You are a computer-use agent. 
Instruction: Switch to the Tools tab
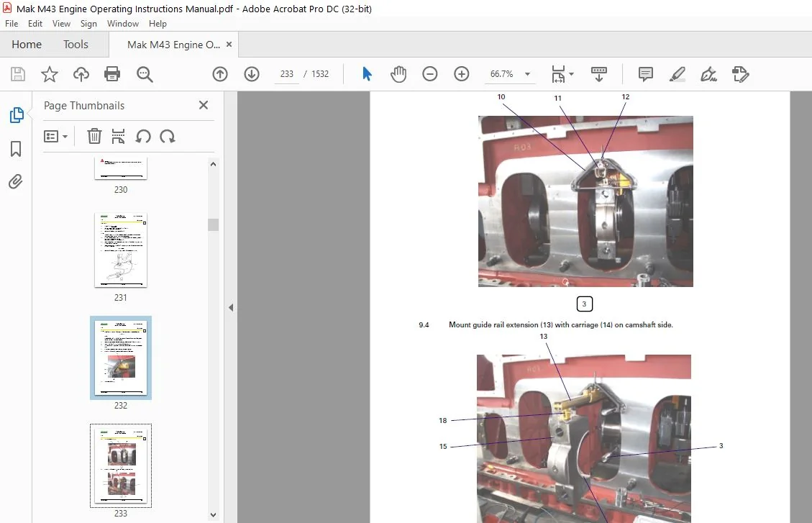76,45
